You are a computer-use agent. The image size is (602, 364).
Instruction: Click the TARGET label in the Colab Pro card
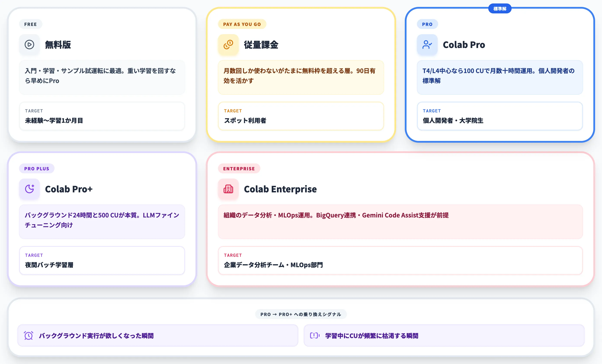pyautogui.click(x=432, y=111)
